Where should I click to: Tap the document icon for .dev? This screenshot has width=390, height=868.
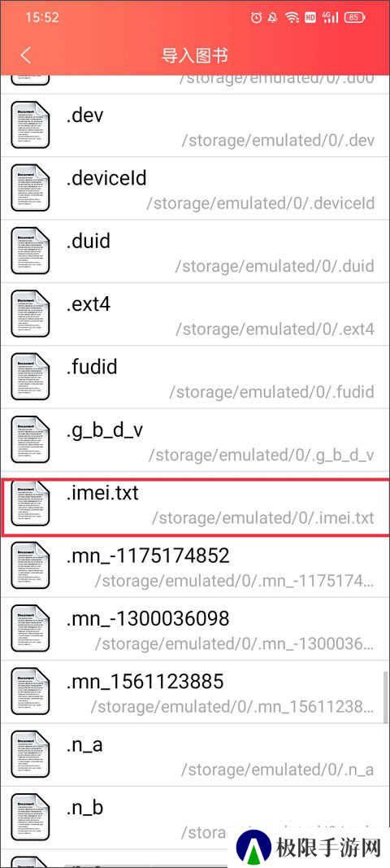point(31,124)
